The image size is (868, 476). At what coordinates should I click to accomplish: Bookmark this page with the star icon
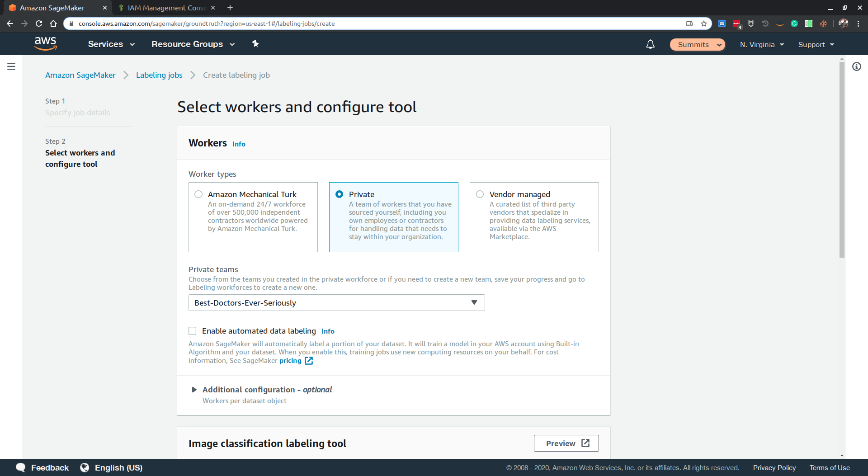click(x=704, y=24)
